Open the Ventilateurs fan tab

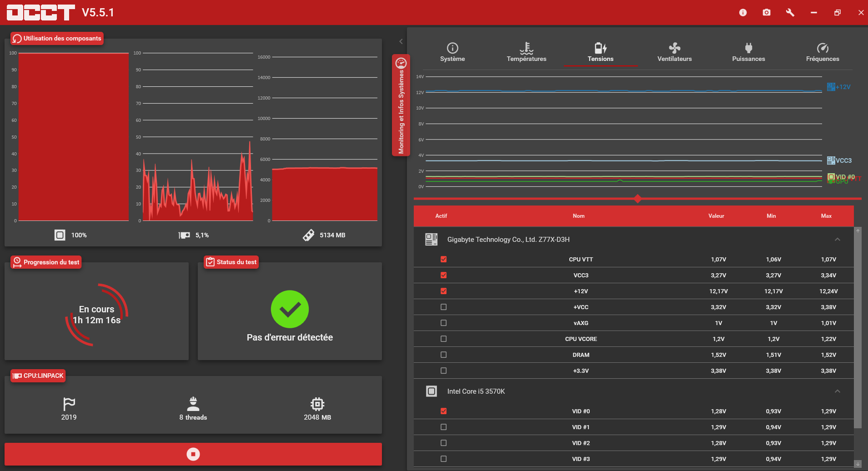point(675,52)
